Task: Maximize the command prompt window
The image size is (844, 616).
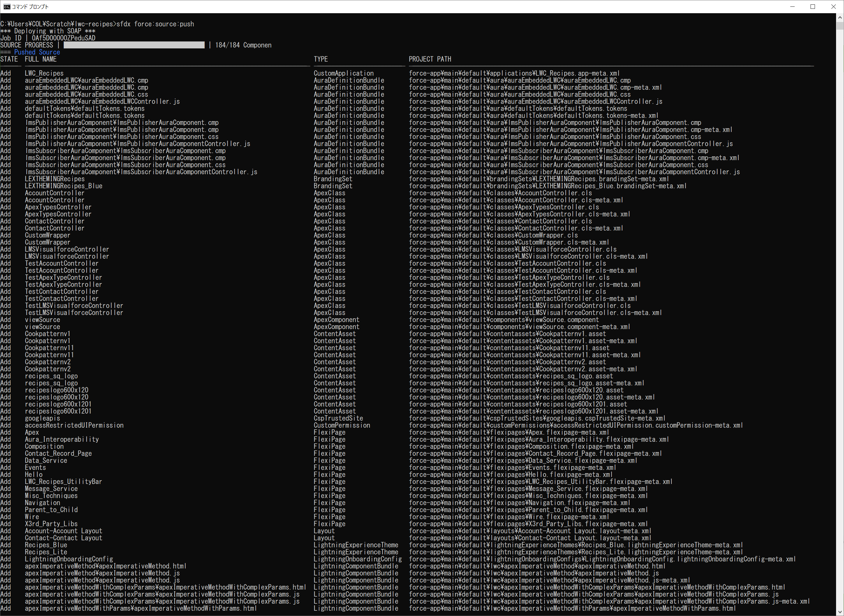Action: pos(813,7)
